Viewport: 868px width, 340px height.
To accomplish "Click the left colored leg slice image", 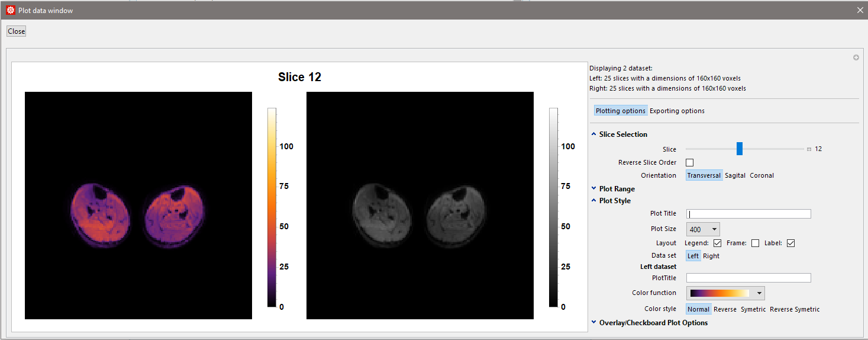I will coord(138,206).
